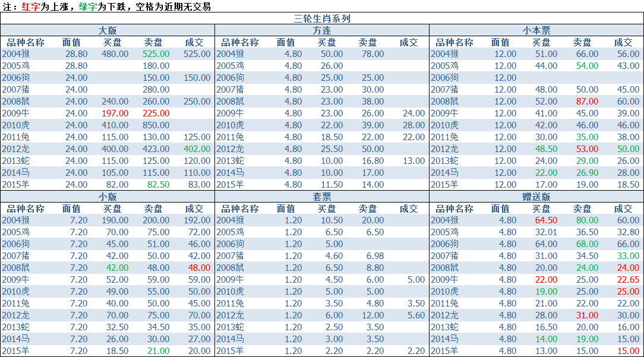Click 2004猴 in the 大版 table
The height and width of the screenshot is (357, 644).
click(x=16, y=54)
